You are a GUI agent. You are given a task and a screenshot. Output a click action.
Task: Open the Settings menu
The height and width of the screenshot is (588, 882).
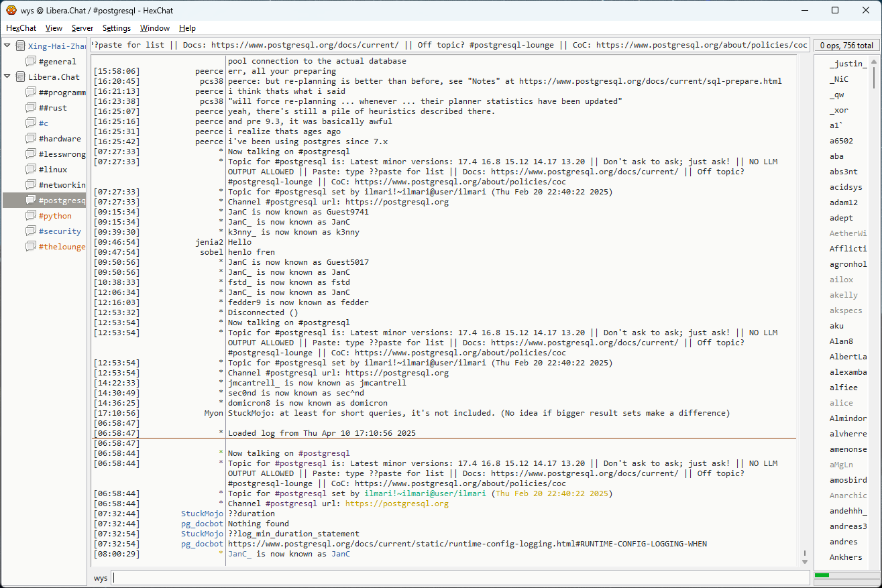116,28
